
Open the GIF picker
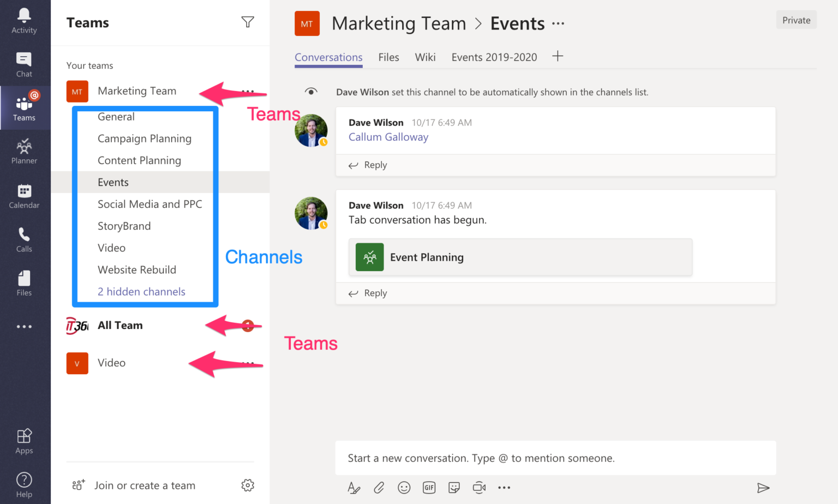click(429, 488)
